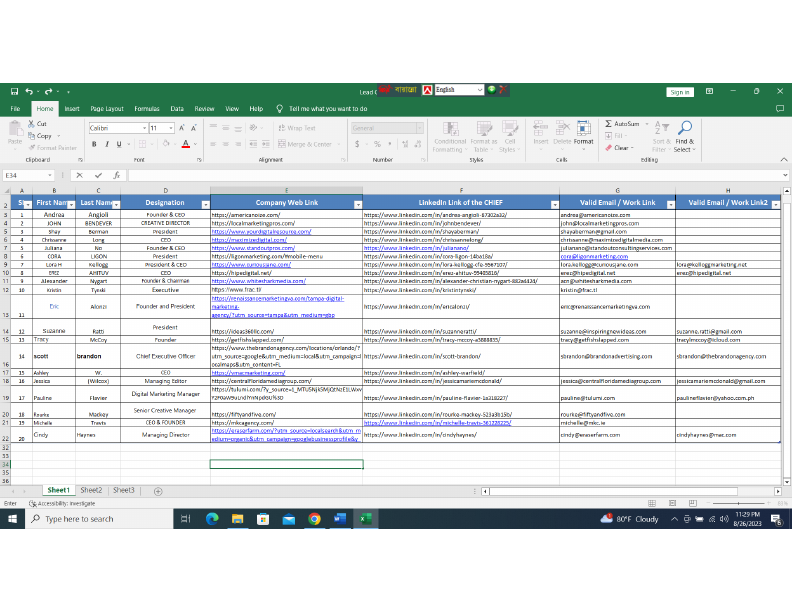The image size is (792, 612).
Task: Open Cell Styles gallery
Action: (509, 136)
